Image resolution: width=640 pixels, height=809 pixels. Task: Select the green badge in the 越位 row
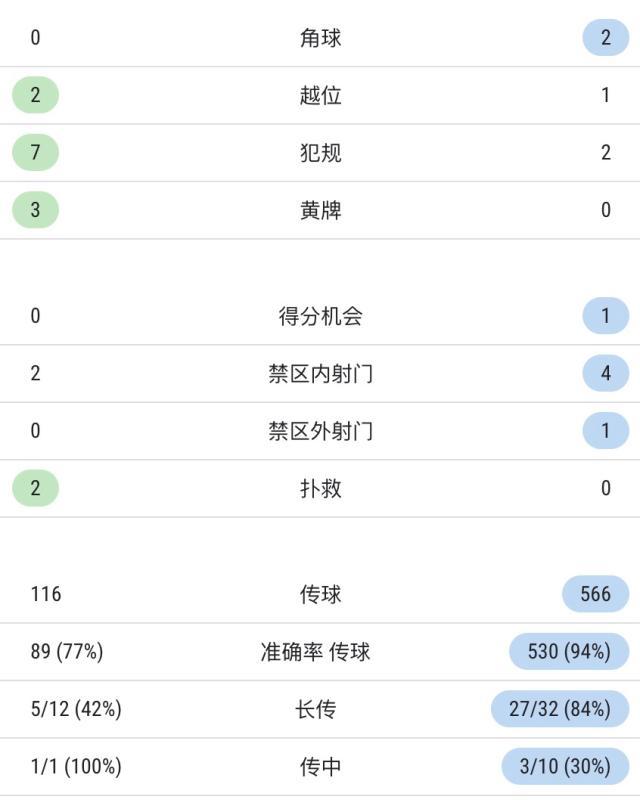[35, 95]
